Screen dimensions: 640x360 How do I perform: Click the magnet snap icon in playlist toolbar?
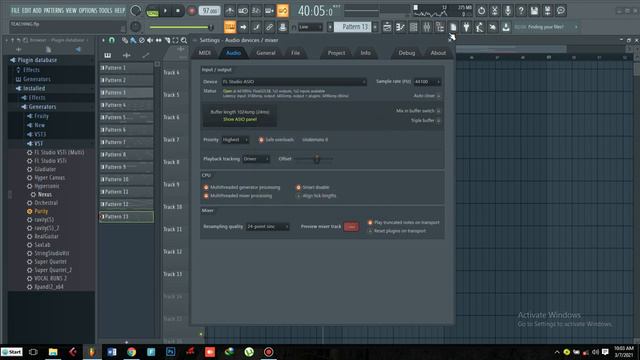(111, 40)
